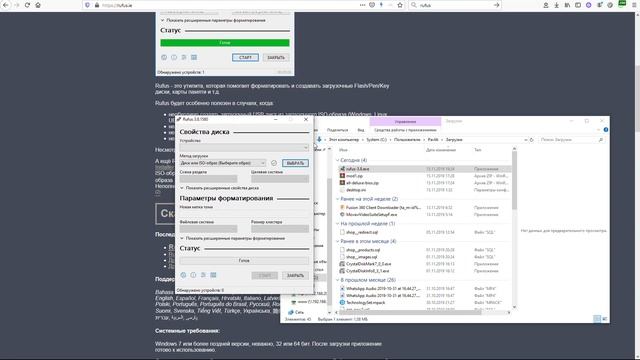Click Этот компьютер in Explorer breadcrumb
Screen dimensions: 640x360
click(x=344, y=140)
